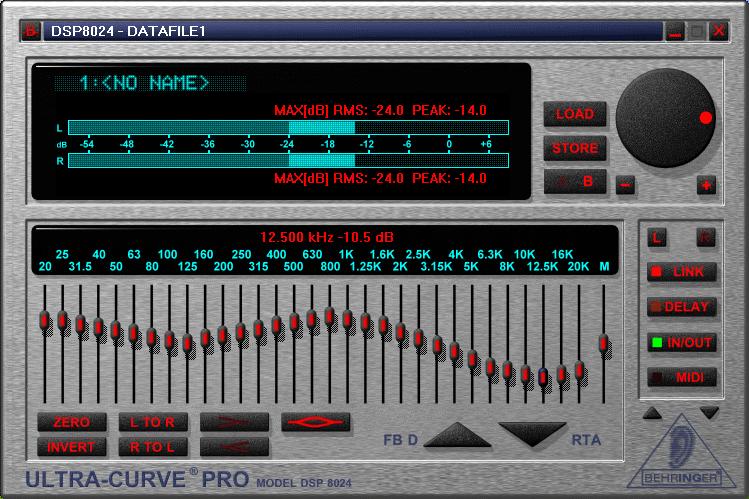Click the 400 Hz band fader handle
749x499 pixels.
[x=276, y=325]
